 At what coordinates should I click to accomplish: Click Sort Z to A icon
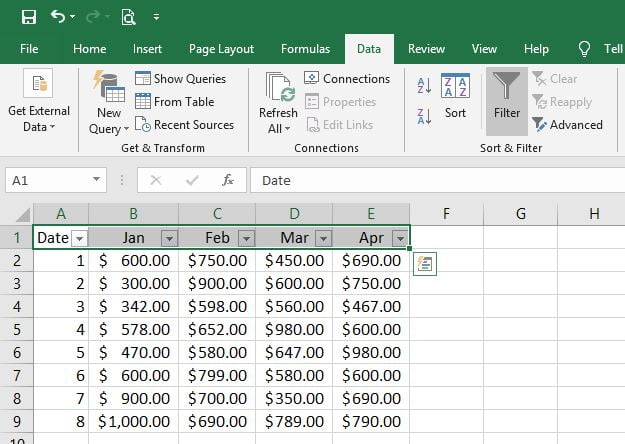click(x=424, y=116)
